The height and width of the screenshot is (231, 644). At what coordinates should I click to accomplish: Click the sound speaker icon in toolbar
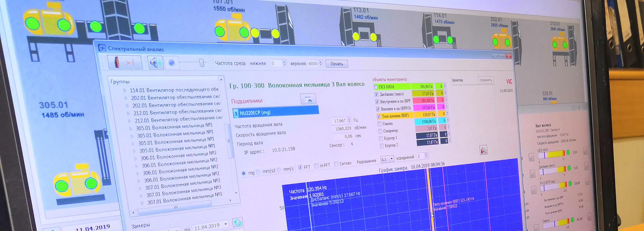(155, 63)
